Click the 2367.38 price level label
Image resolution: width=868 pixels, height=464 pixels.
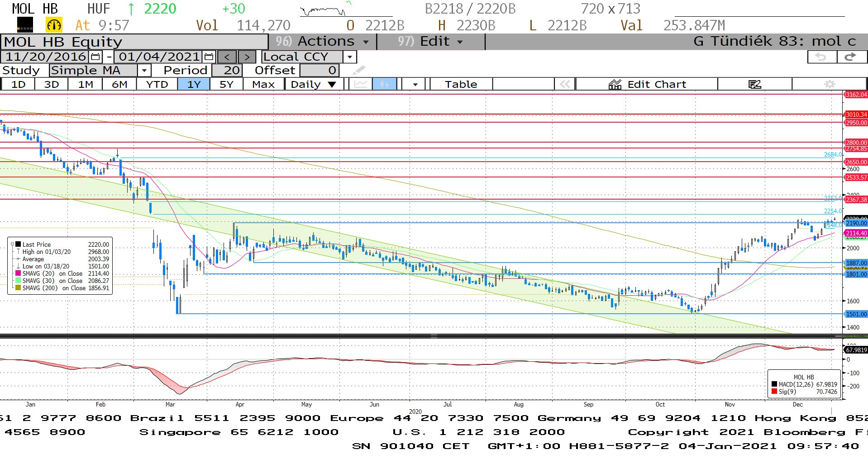(856, 199)
